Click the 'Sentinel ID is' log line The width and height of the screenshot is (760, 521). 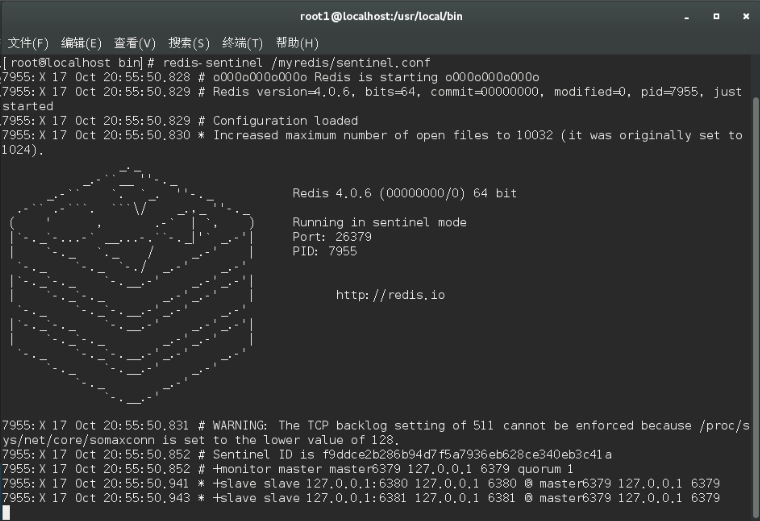click(306, 455)
